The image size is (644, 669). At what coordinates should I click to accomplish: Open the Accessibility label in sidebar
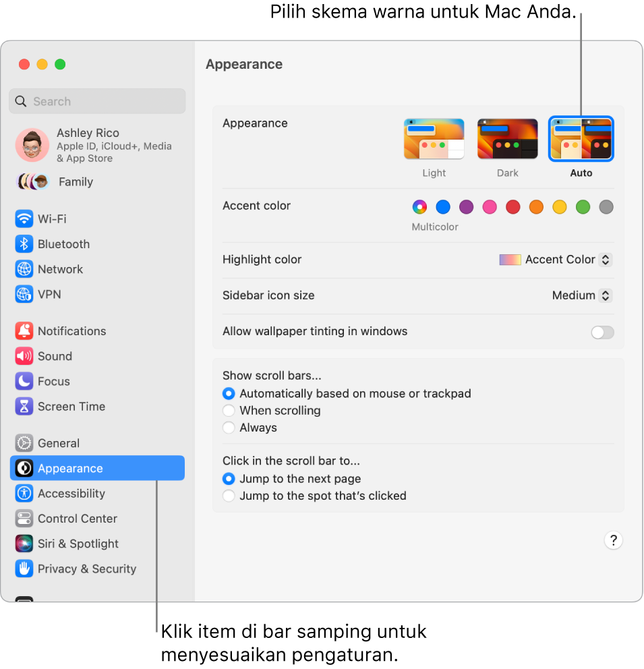[x=71, y=494]
